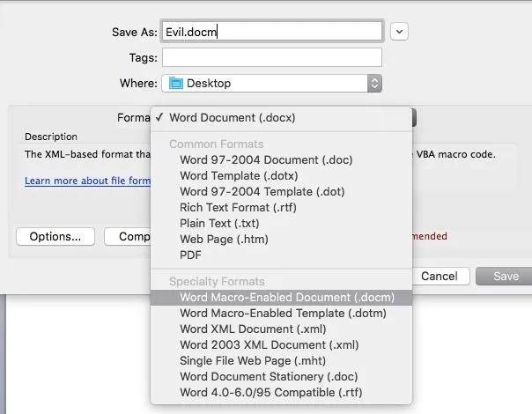Select Word Document Stationery (.doc)
The width and height of the screenshot is (532, 414).
pyautogui.click(x=281, y=377)
